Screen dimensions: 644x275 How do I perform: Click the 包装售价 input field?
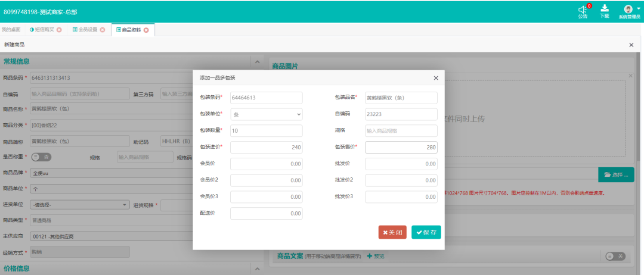coord(401,147)
